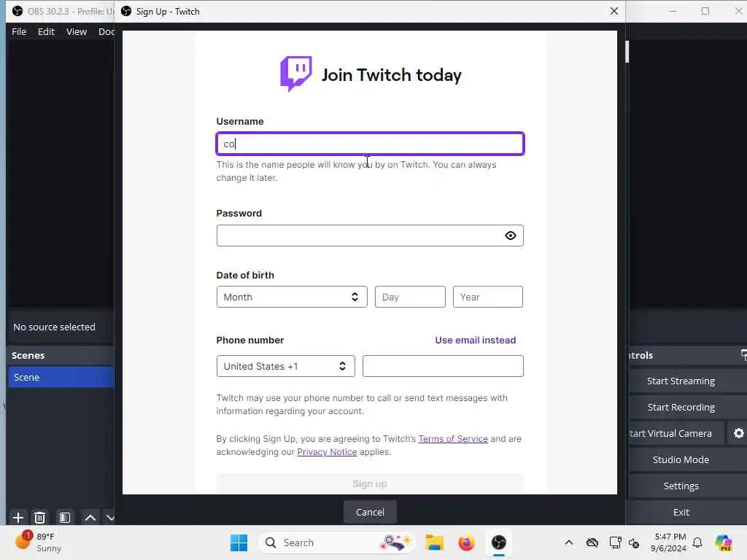
Task: Click the search highlight icon in taskbar
Action: [x=395, y=542]
